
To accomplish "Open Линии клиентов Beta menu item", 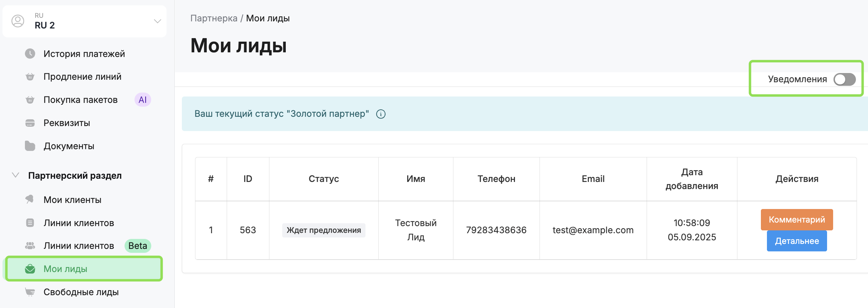I will pos(79,246).
